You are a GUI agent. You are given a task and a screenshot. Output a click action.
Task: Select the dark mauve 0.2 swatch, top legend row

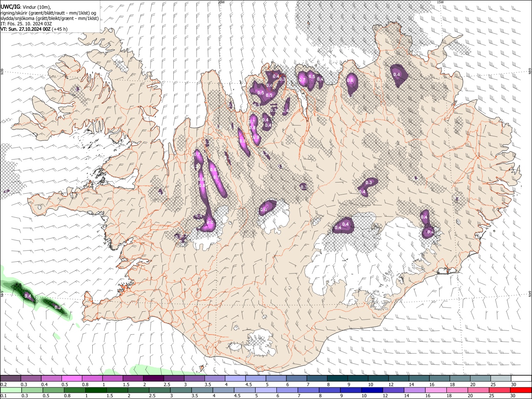pos(10,379)
